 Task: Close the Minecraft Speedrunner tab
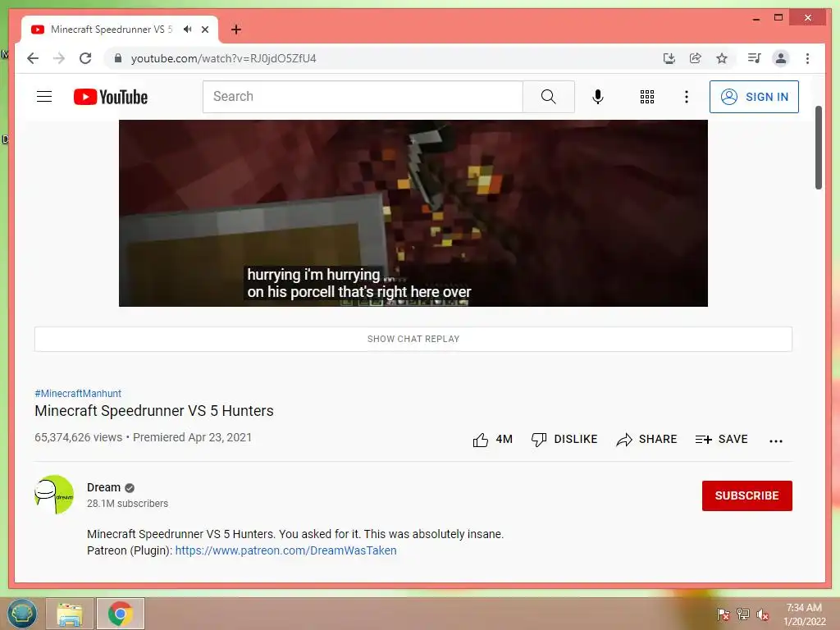coord(204,30)
